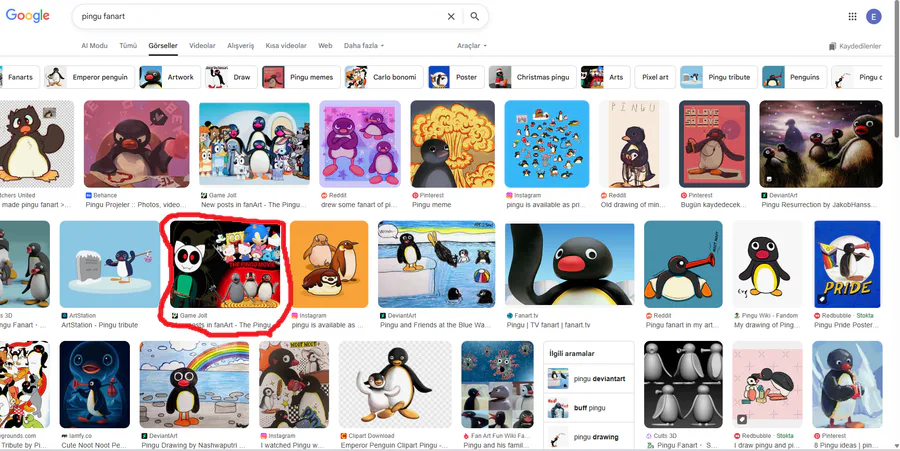Viewport: 900px width, 451px height.
Task: Click the Fanart.tv source favicon
Action: click(510, 316)
